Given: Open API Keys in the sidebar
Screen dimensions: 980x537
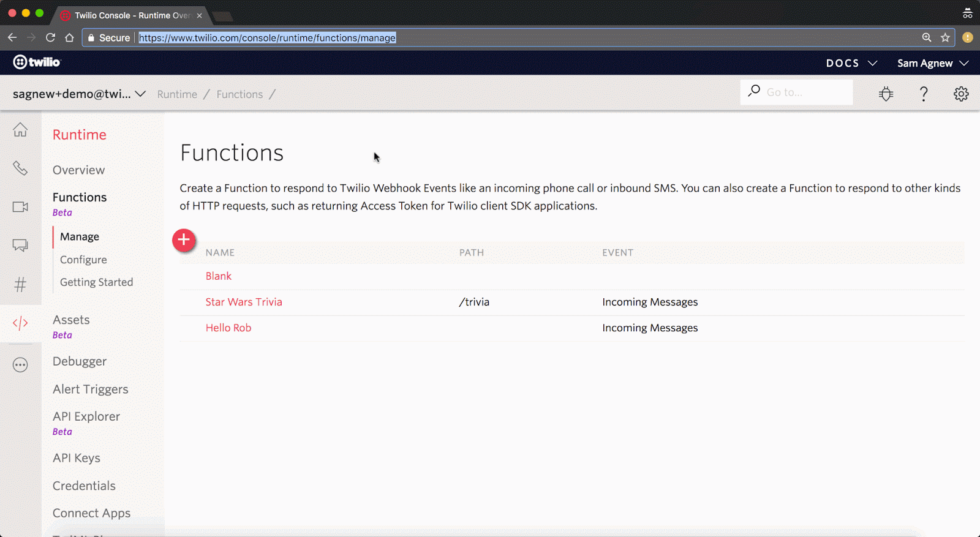Looking at the screenshot, I should (x=77, y=458).
